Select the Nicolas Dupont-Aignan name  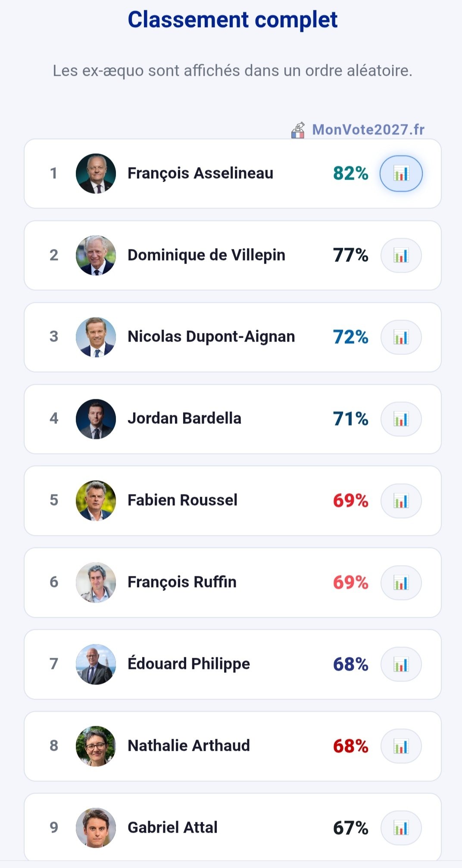tap(211, 336)
